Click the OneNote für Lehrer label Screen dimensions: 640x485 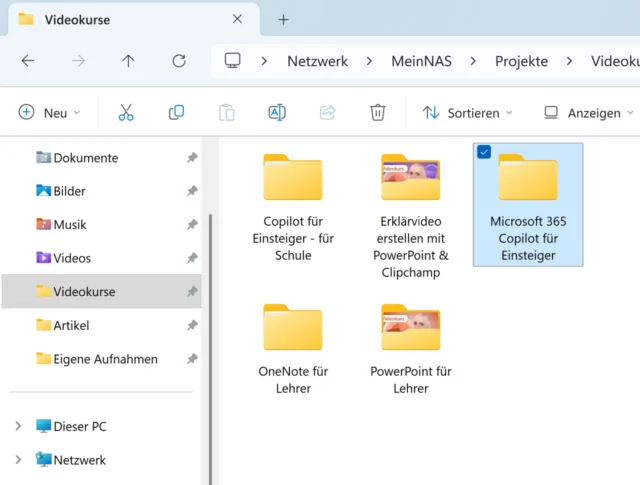(x=293, y=380)
